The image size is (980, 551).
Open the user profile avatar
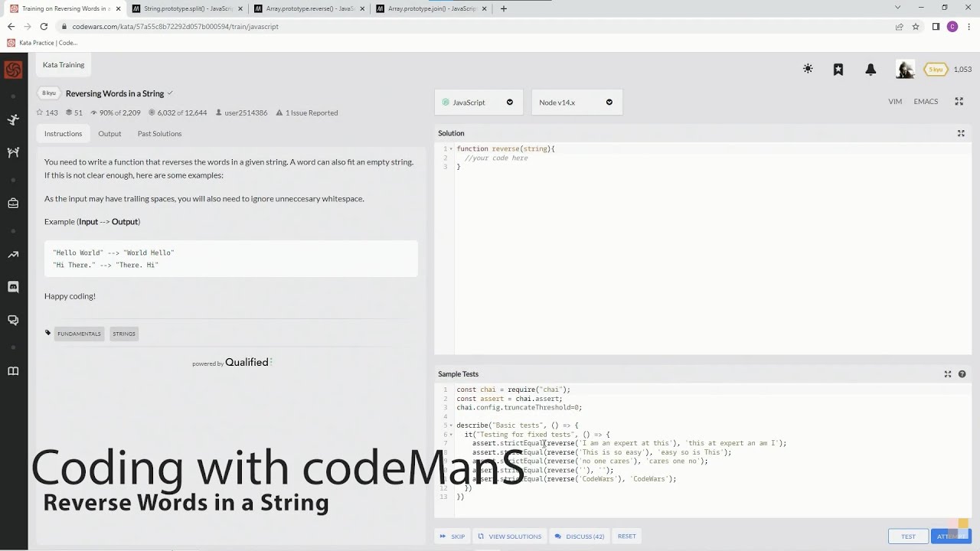905,70
